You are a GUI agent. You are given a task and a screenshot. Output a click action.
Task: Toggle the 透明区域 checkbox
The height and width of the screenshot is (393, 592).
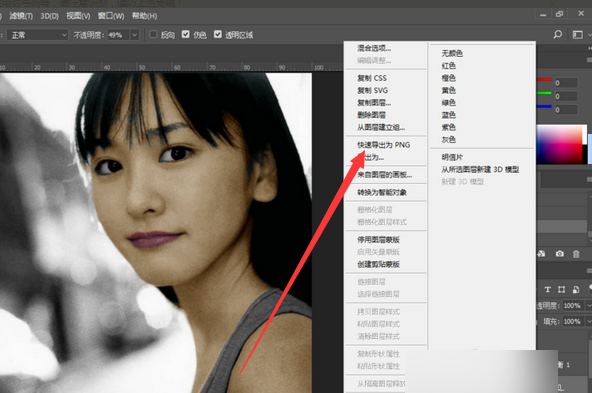coord(217,34)
